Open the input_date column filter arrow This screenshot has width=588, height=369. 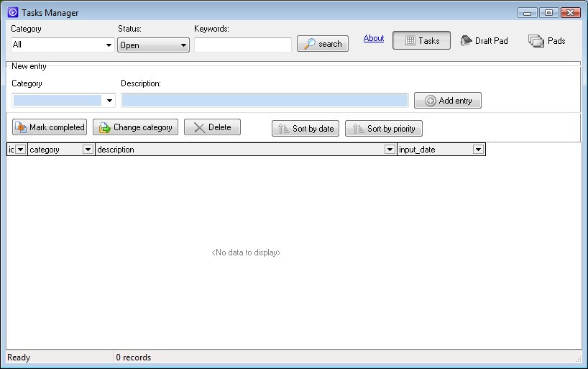pyautogui.click(x=478, y=150)
